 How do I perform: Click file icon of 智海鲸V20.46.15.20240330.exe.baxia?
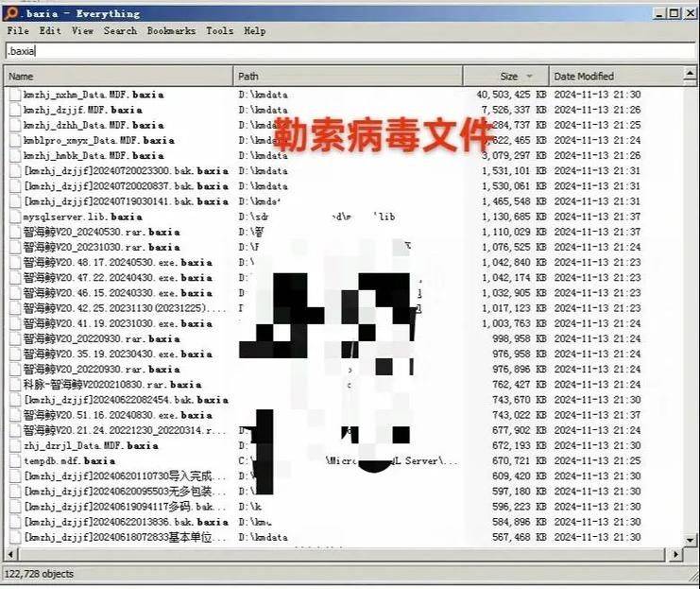(16, 293)
